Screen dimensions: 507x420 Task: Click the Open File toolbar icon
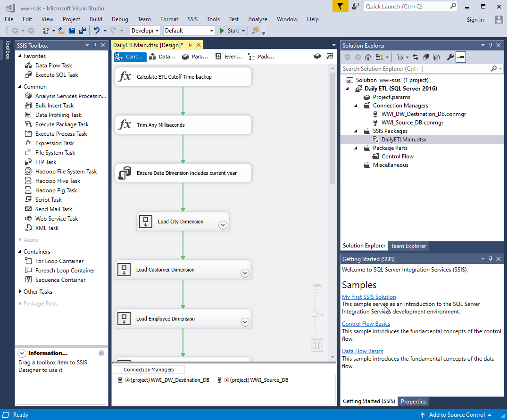coord(61,31)
